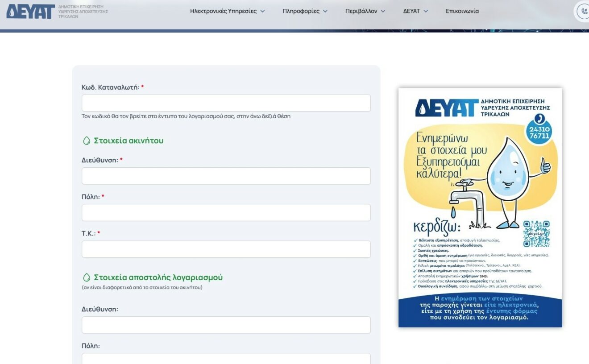Click the hint text about the bill code

[186, 116]
